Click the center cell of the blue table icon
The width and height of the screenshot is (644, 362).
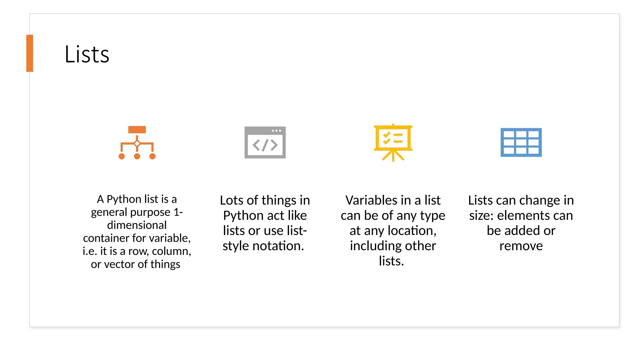click(521, 142)
